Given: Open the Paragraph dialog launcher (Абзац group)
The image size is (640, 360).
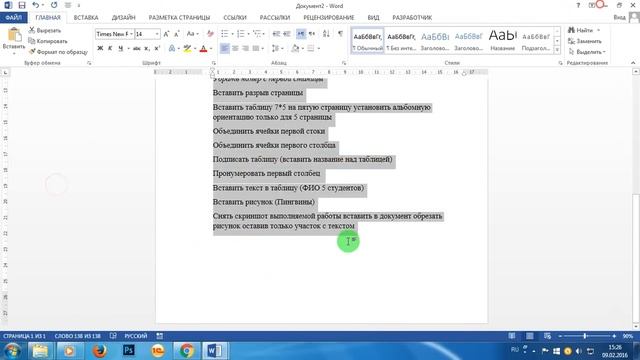Looking at the screenshot, I should [344, 63].
